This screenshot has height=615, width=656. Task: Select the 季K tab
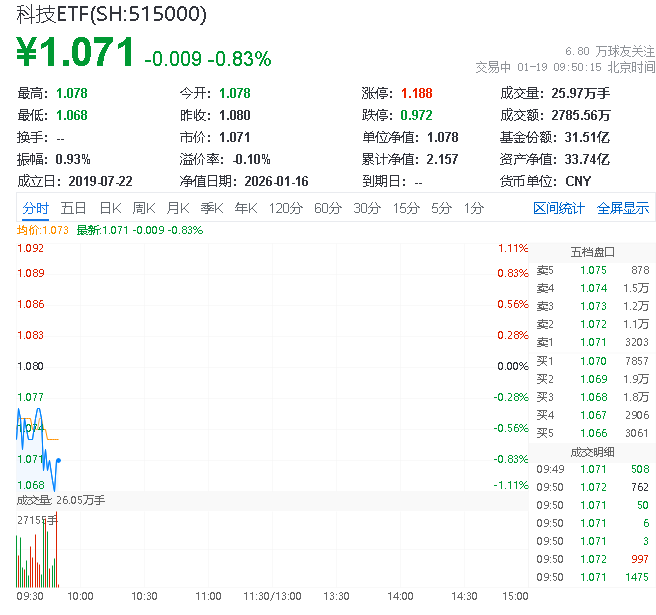click(x=211, y=208)
